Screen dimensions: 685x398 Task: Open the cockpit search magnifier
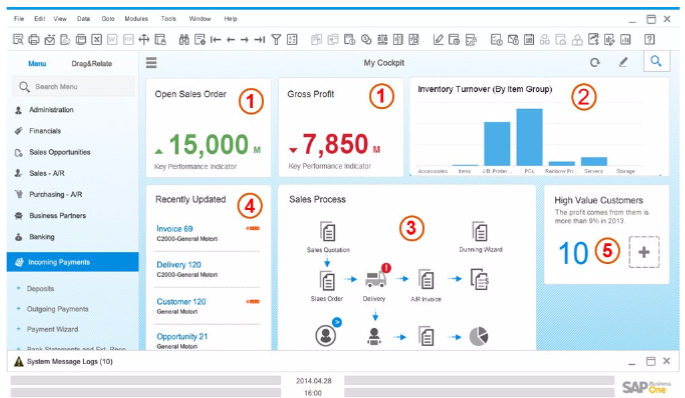(x=656, y=61)
